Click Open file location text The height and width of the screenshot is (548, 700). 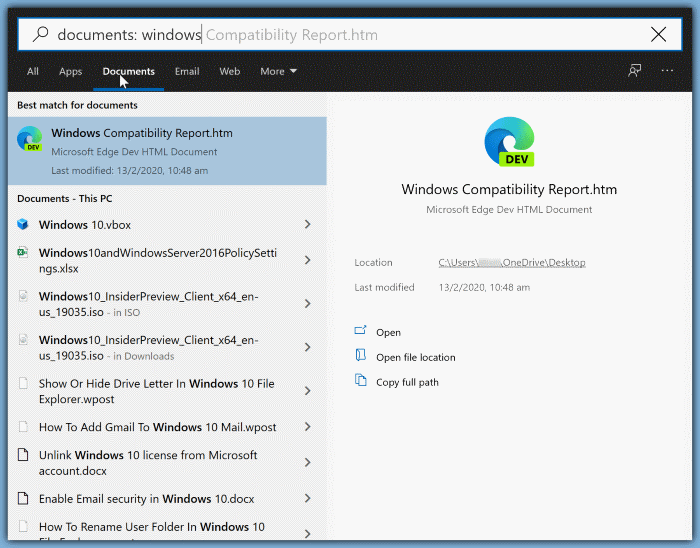pyautogui.click(x=416, y=357)
